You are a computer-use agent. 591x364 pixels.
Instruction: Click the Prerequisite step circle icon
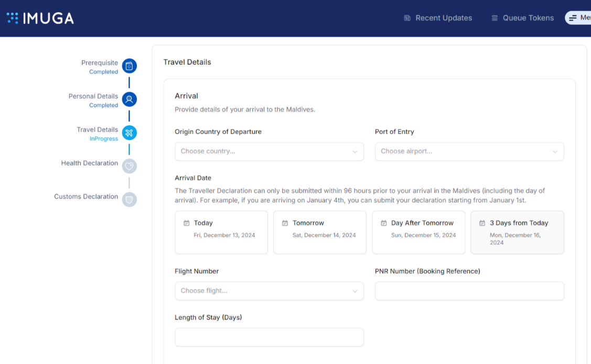coord(129,66)
